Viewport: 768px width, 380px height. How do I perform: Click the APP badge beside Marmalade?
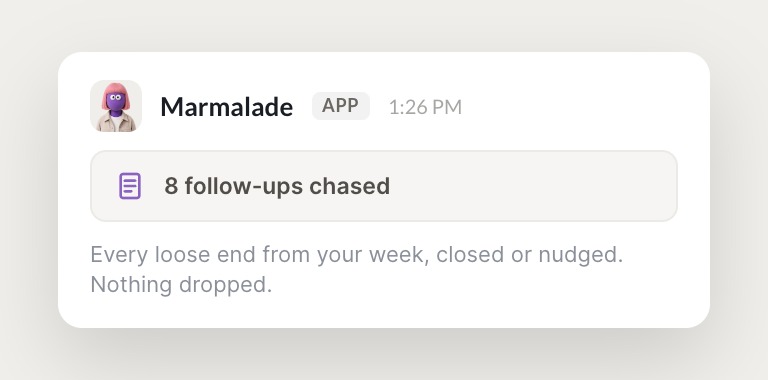click(x=341, y=106)
